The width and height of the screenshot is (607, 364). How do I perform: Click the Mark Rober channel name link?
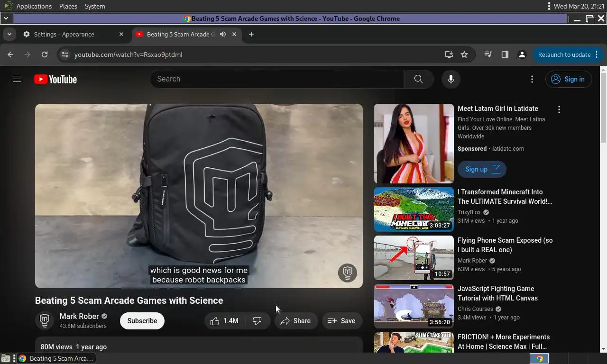click(79, 316)
